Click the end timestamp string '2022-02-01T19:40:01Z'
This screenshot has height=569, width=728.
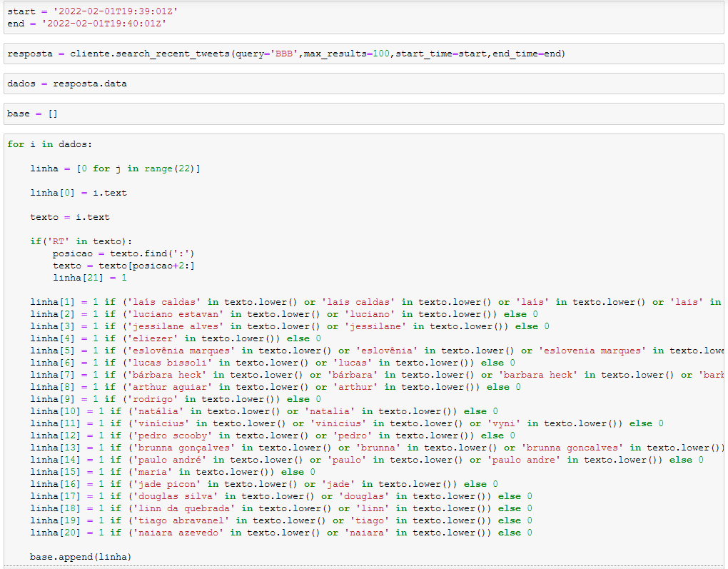tap(103, 24)
